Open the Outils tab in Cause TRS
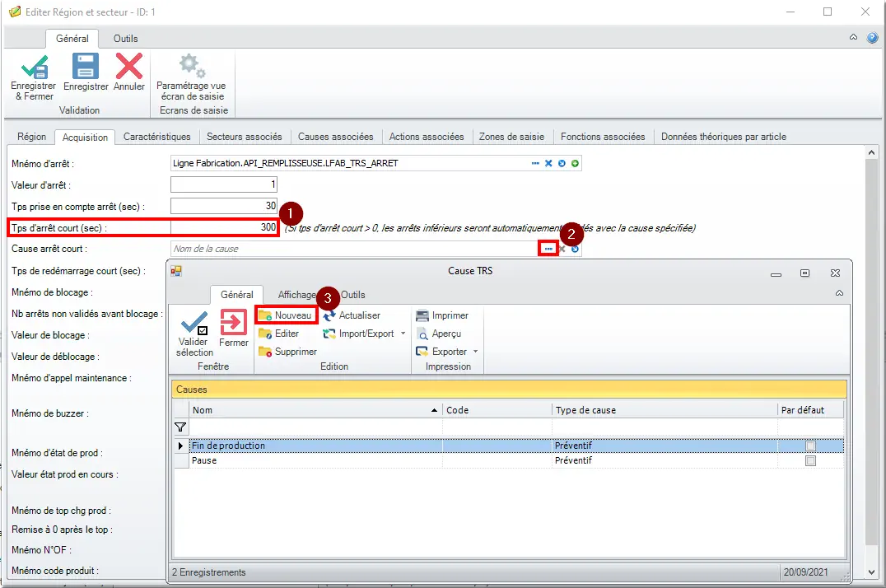The height and width of the screenshot is (588, 886). [352, 295]
